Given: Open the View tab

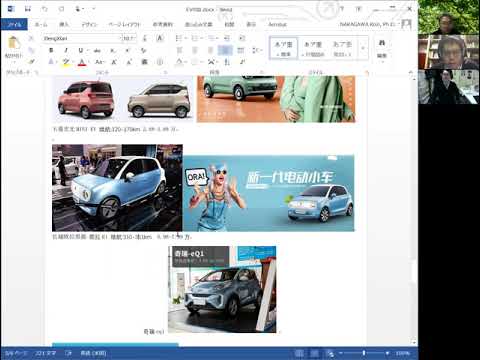Looking at the screenshot, I should pos(251,24).
